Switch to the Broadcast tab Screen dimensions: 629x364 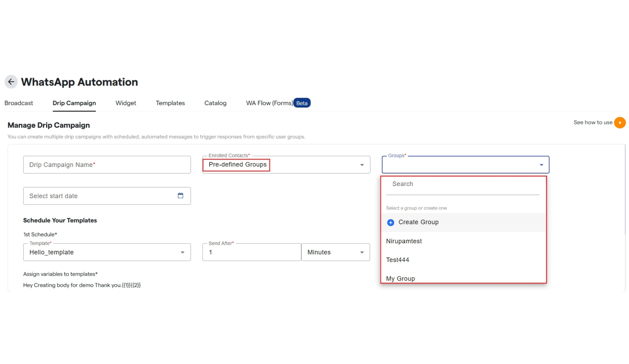[x=19, y=103]
